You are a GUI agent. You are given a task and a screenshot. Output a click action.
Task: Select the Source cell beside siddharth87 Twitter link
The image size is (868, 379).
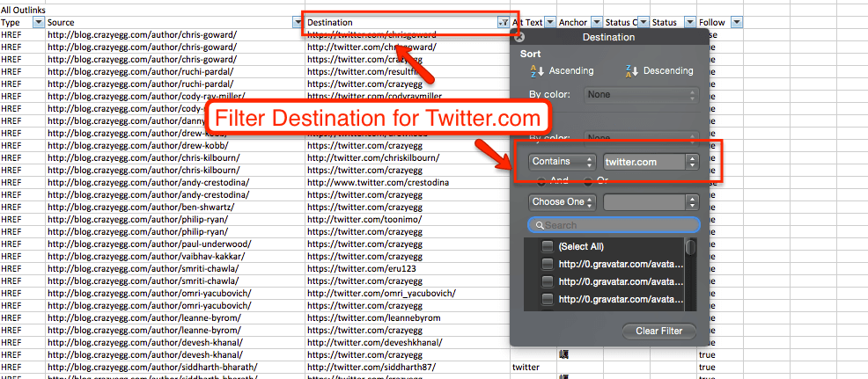tap(175, 367)
